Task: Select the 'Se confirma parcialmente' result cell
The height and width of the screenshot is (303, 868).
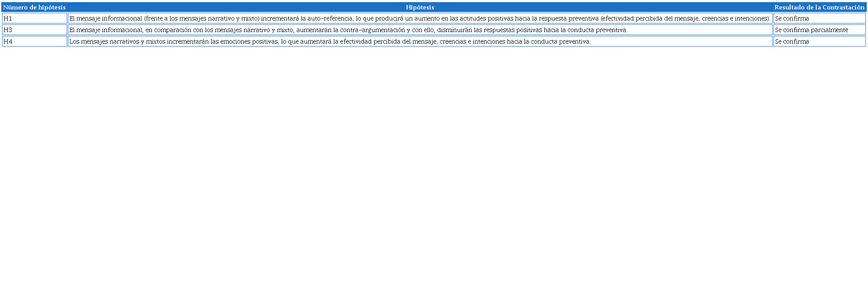Action: (x=811, y=30)
